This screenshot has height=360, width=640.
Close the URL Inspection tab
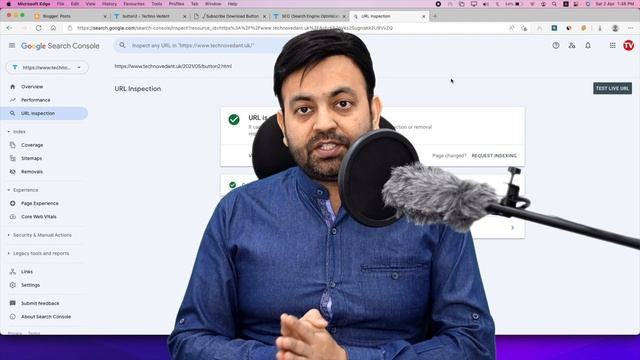coord(424,16)
